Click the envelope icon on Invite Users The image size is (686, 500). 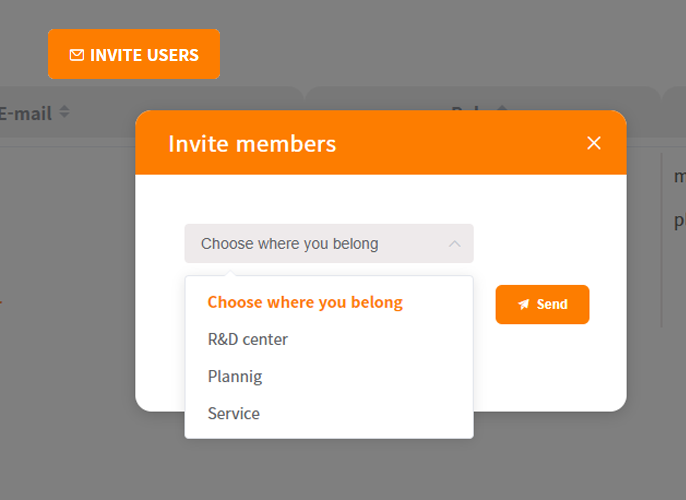tap(77, 55)
